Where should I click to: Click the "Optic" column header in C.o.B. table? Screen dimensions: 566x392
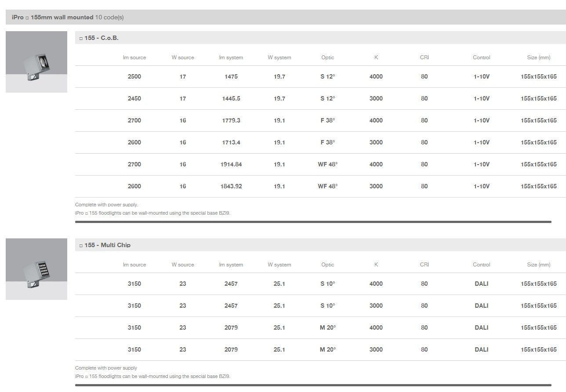pyautogui.click(x=328, y=58)
